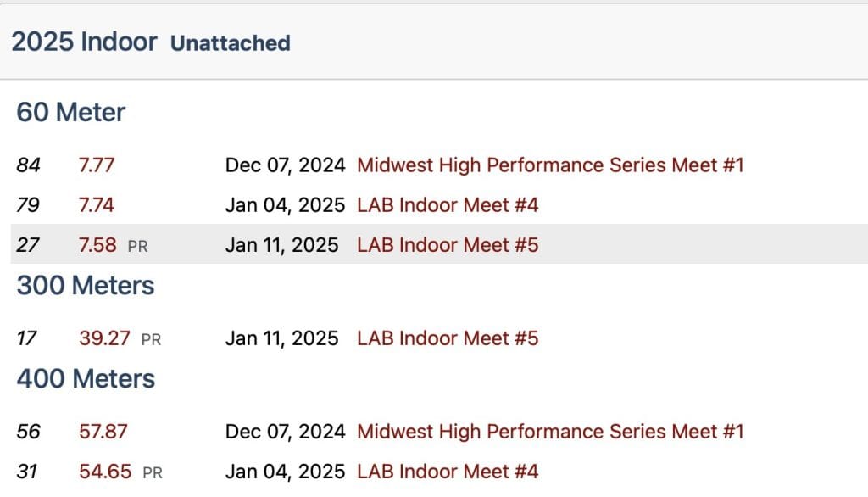Screen dimensions: 868x497
Task: Click the 7.58 personal record time
Action: pos(97,246)
